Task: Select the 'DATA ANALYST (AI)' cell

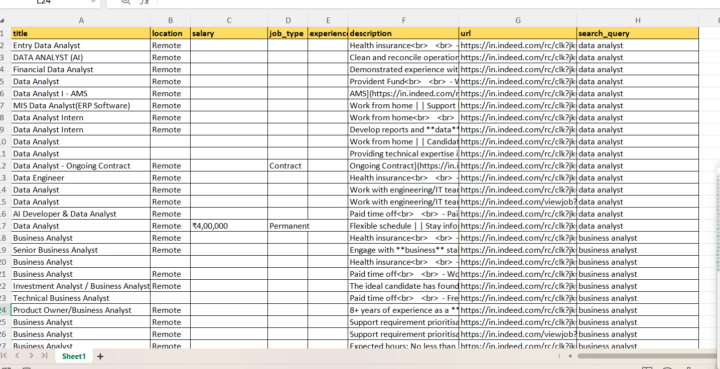Action: pos(81,57)
